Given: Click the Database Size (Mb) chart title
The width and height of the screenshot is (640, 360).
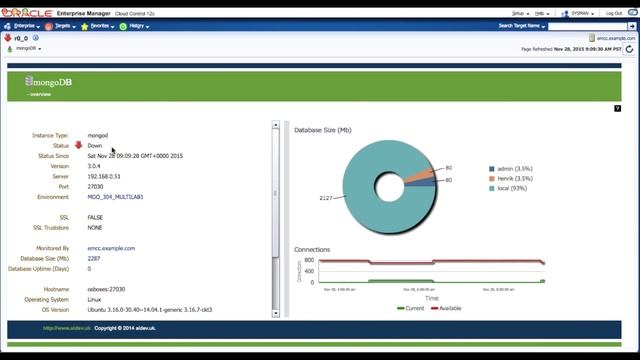Looking at the screenshot, I should [322, 130].
